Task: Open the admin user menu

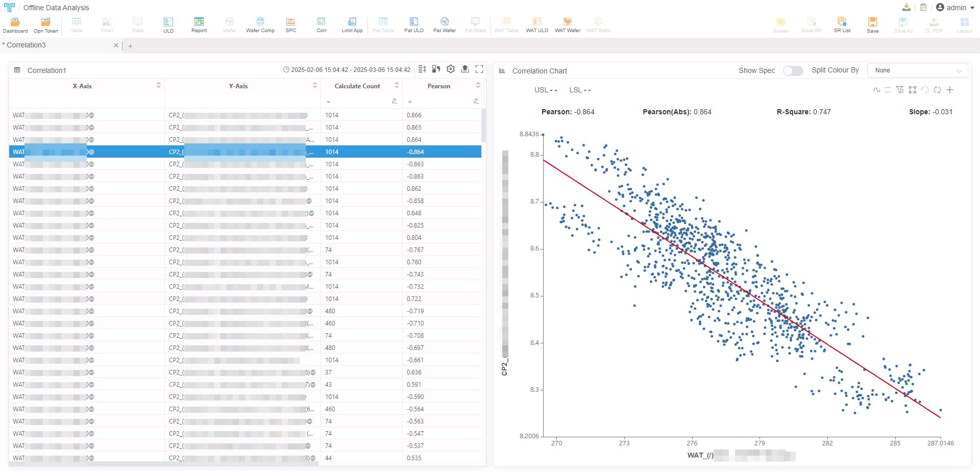Action: click(x=955, y=8)
